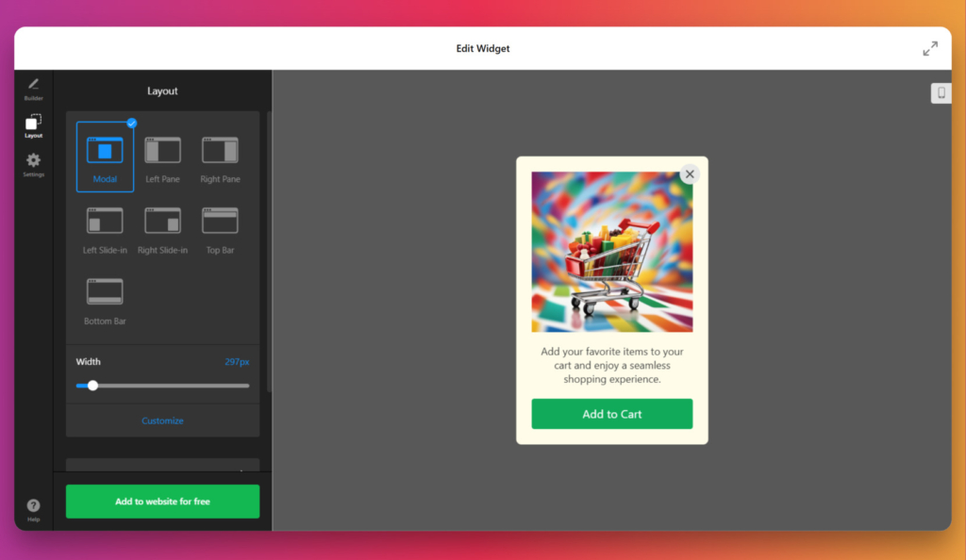Image resolution: width=966 pixels, height=560 pixels.
Task: Choose the Modal layout option
Action: click(x=105, y=156)
